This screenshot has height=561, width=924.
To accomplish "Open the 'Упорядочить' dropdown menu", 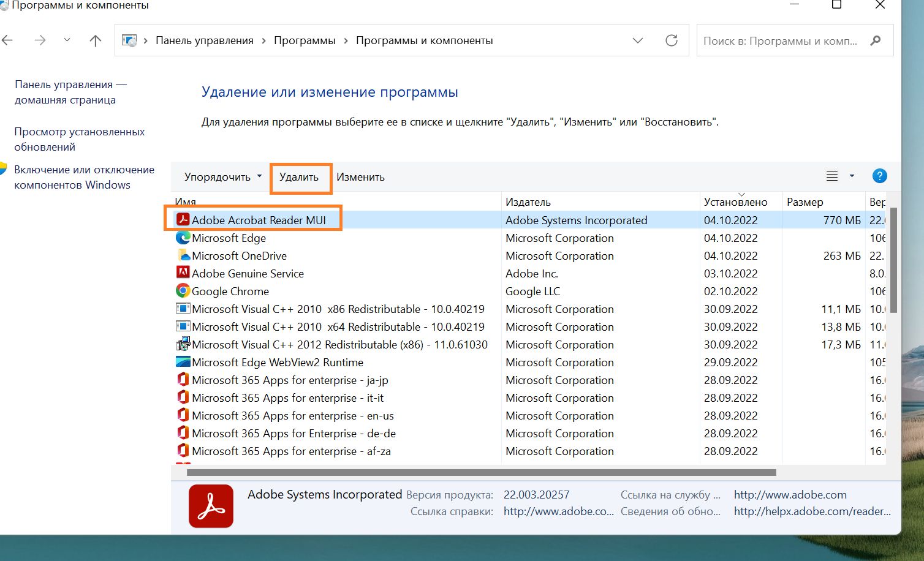I will pos(223,177).
